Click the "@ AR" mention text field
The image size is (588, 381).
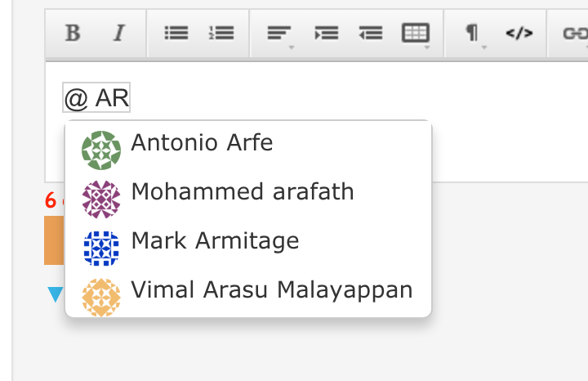coord(96,99)
